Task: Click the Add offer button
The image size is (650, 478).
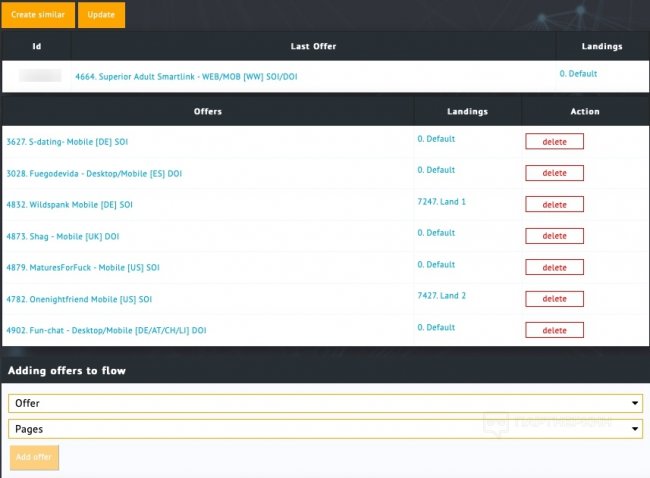Action: (x=35, y=457)
